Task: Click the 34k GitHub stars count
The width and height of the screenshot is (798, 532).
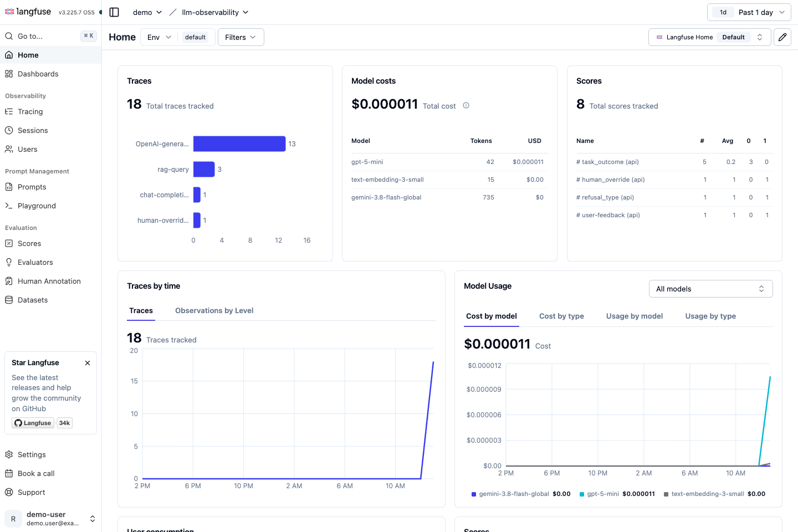Action: point(65,423)
